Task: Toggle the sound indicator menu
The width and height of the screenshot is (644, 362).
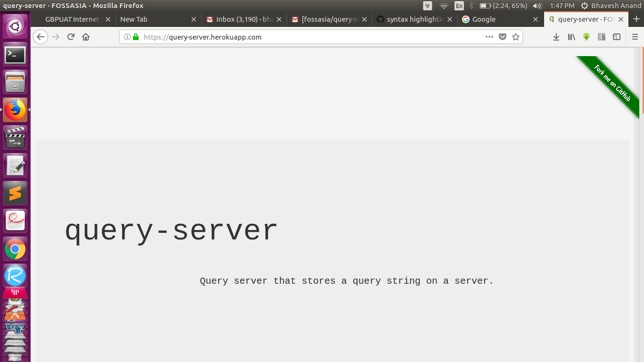Action: coord(537,6)
